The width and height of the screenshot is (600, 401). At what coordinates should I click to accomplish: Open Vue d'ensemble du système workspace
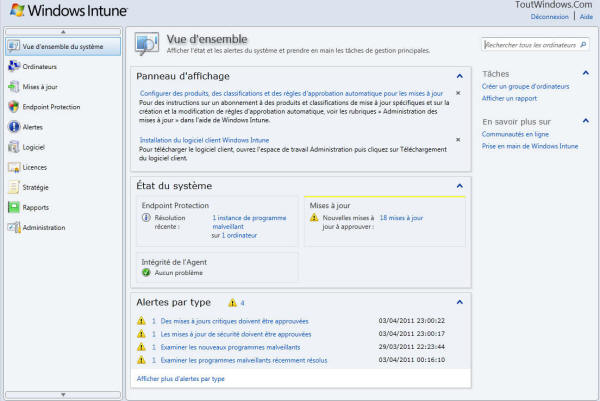pos(63,46)
